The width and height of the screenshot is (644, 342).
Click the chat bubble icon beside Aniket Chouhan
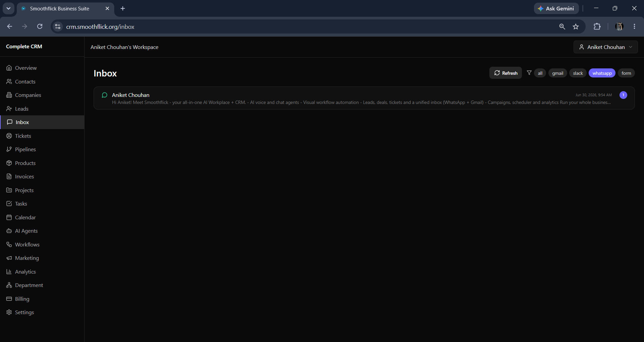105,95
